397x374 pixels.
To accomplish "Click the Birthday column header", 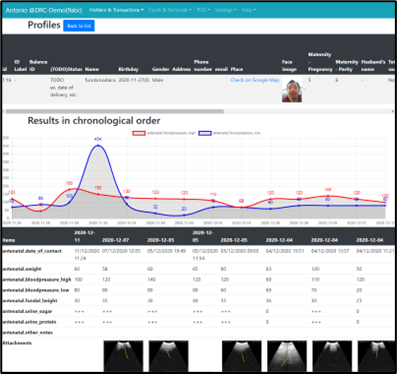I will (x=128, y=69).
